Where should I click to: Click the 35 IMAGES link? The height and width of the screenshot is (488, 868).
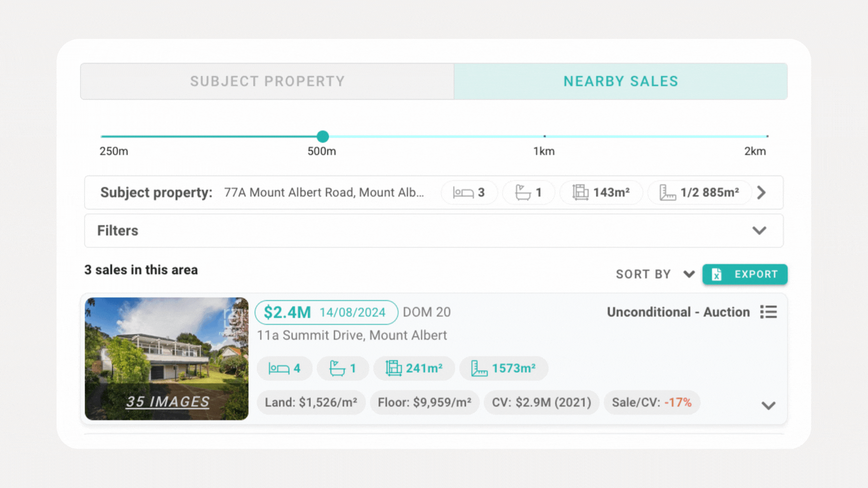(167, 401)
